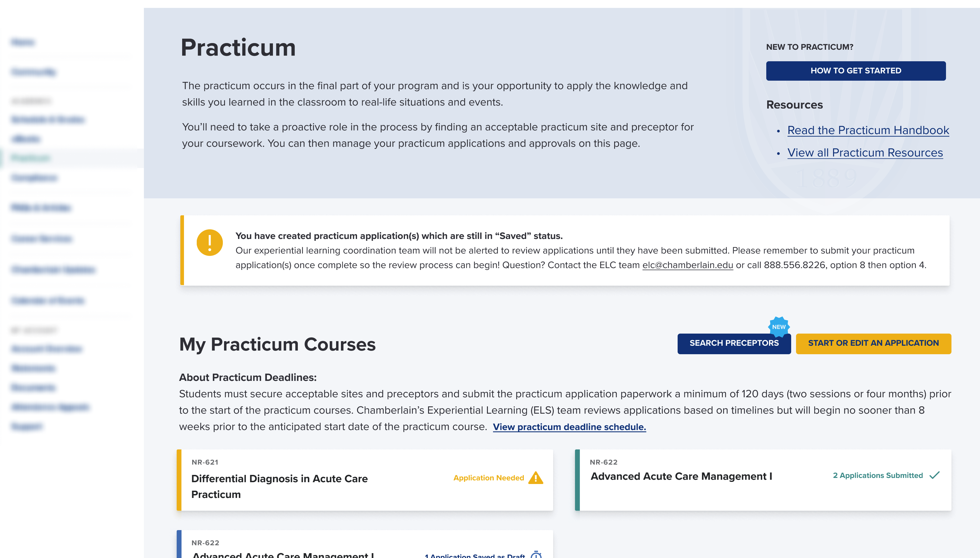Click the elc@chamberlain.edu email link
The width and height of the screenshot is (980, 558).
(687, 265)
